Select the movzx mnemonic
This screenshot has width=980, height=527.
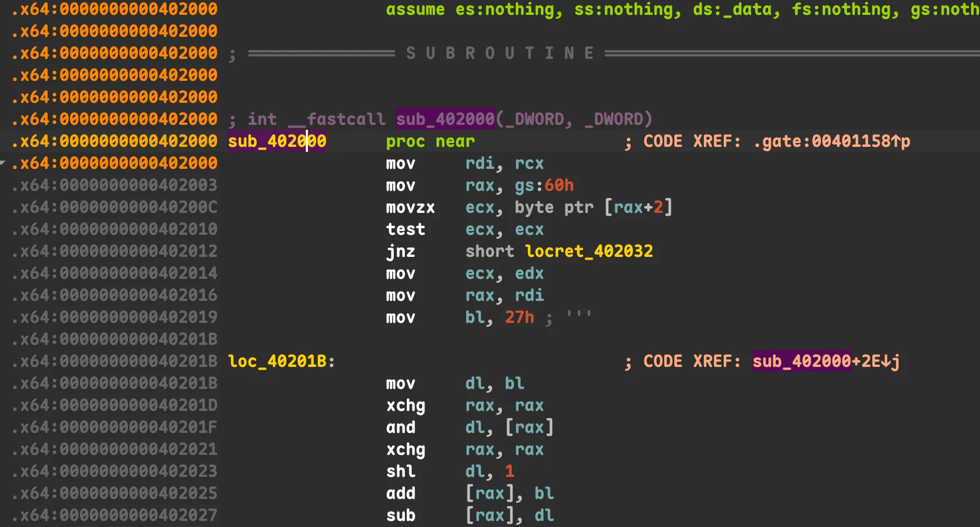[410, 207]
